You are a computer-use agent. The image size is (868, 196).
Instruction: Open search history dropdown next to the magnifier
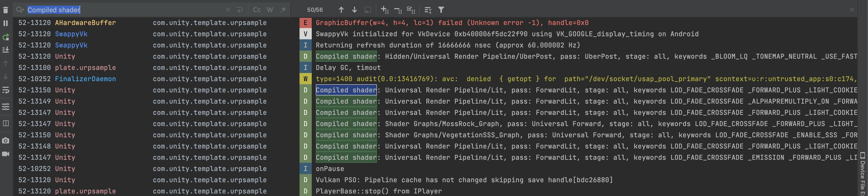(20, 10)
